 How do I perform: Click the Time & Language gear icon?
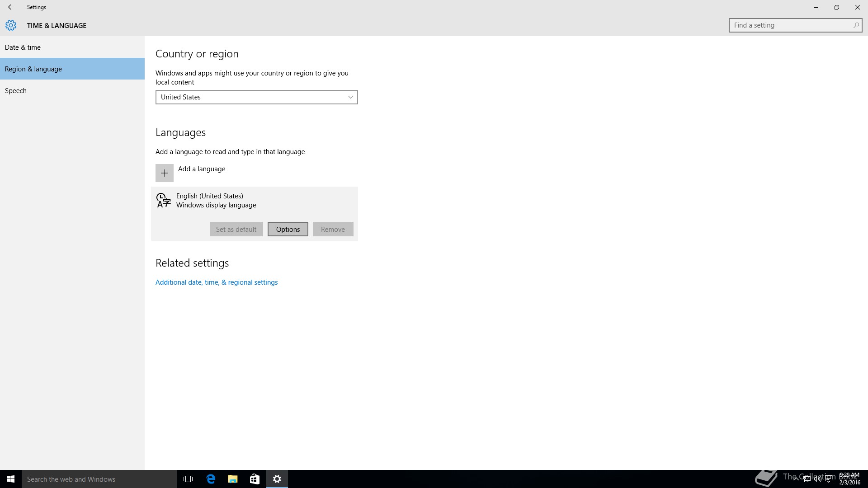click(11, 25)
